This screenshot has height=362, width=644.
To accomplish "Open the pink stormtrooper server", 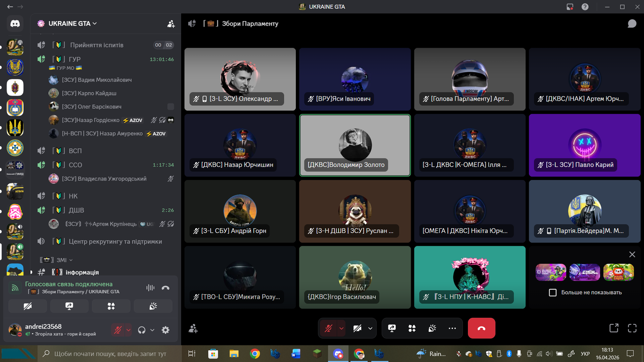I will pos(15,212).
